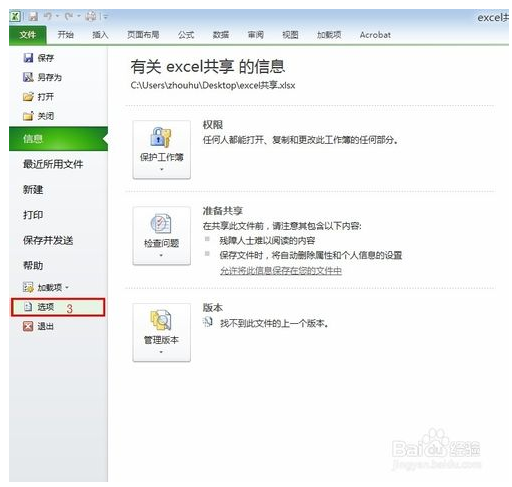
Task: Click the printer icon in the quick access toolbar
Action: [x=90, y=16]
